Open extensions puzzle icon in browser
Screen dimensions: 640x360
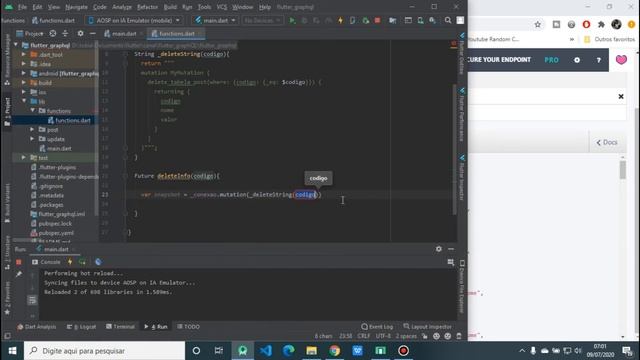(x=601, y=24)
